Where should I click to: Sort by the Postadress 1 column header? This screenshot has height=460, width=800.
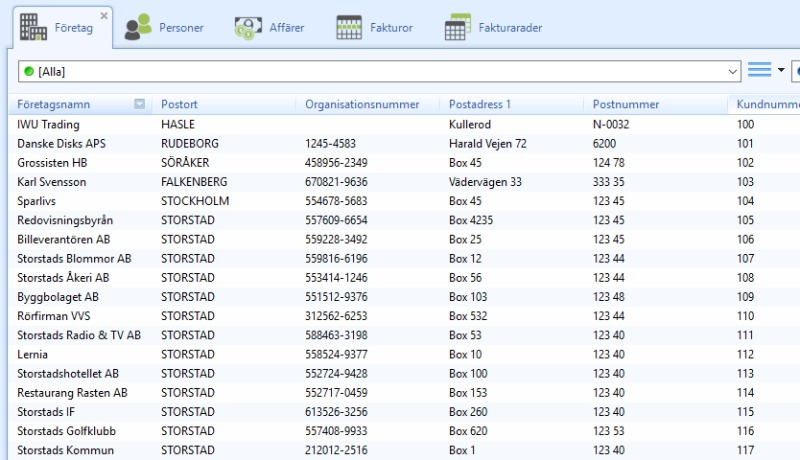480,104
